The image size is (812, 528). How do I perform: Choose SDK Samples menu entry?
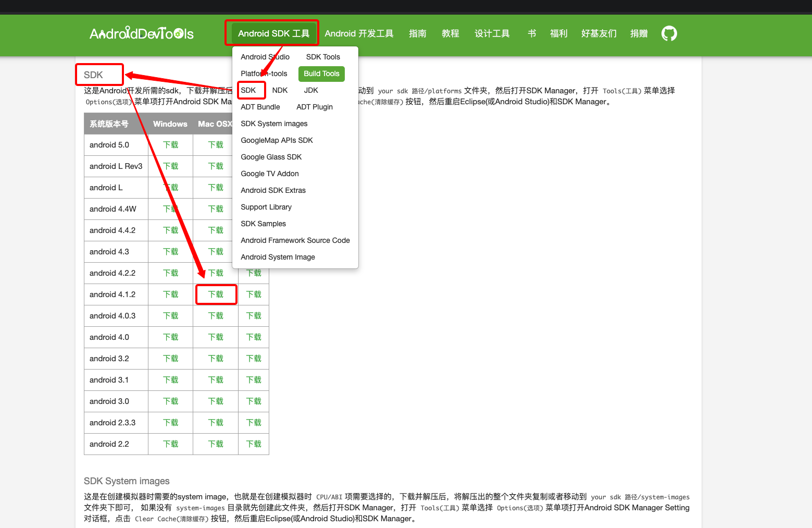click(263, 224)
